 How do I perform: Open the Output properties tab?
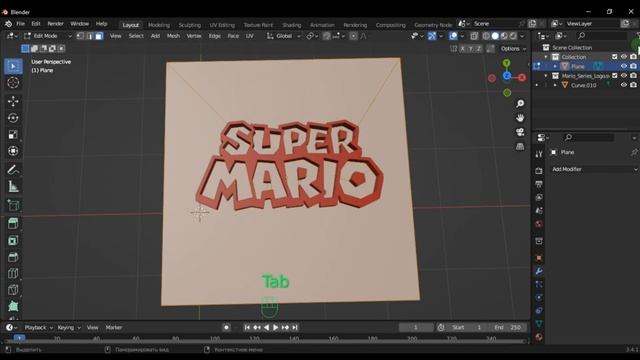(539, 184)
